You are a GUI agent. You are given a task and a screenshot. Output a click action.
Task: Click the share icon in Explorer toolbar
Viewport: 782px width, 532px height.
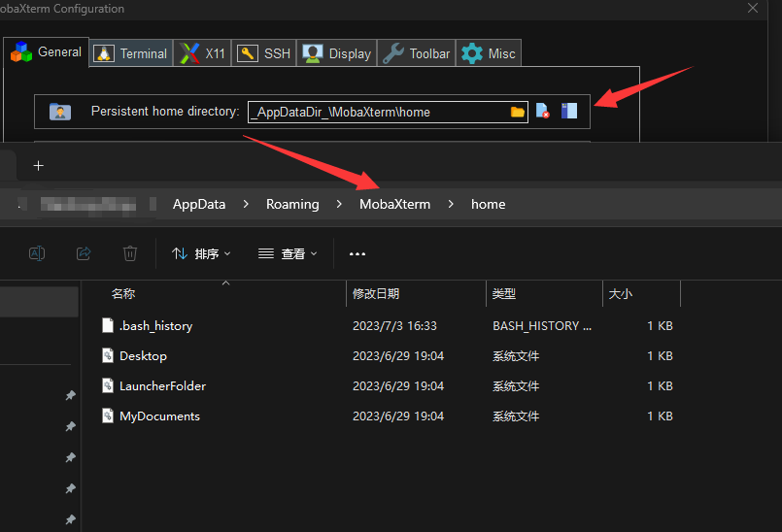coord(84,253)
